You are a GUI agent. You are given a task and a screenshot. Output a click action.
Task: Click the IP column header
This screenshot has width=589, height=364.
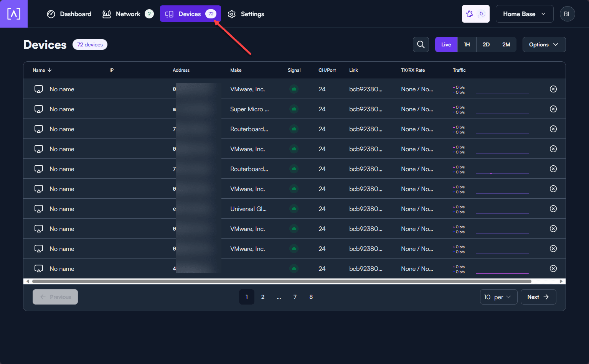pos(112,70)
